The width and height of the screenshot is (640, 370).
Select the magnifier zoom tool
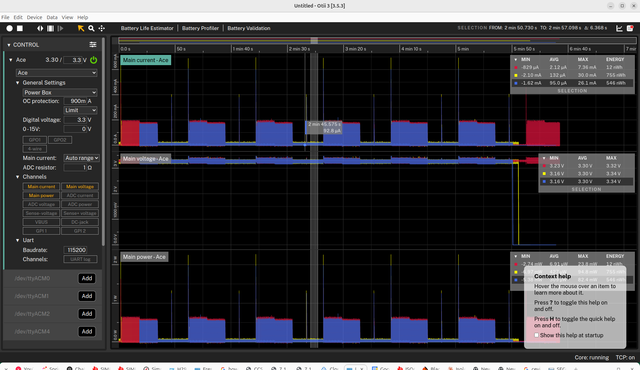(91, 28)
